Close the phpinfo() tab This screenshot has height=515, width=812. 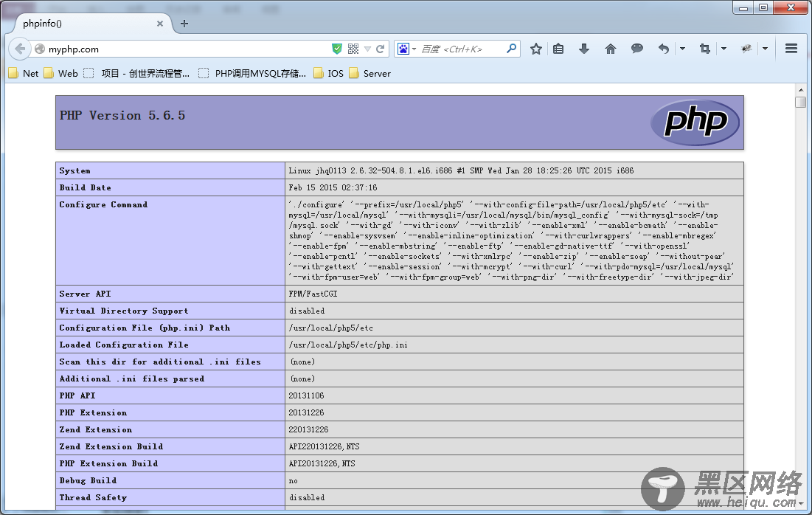[160, 24]
